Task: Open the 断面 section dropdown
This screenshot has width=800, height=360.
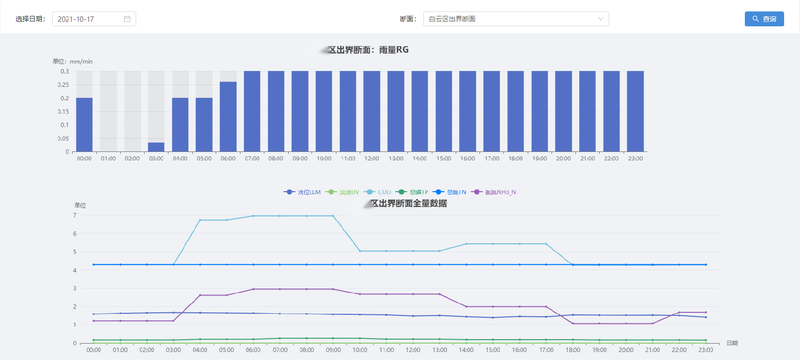Action: 516,19
